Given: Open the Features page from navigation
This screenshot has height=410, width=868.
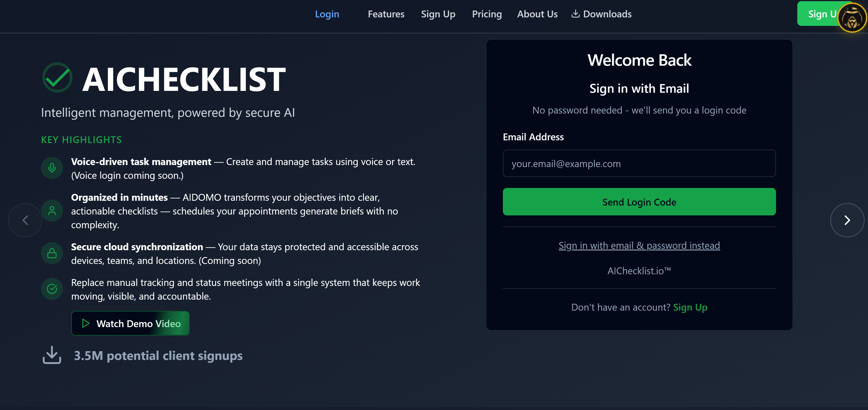Looking at the screenshot, I should (386, 14).
